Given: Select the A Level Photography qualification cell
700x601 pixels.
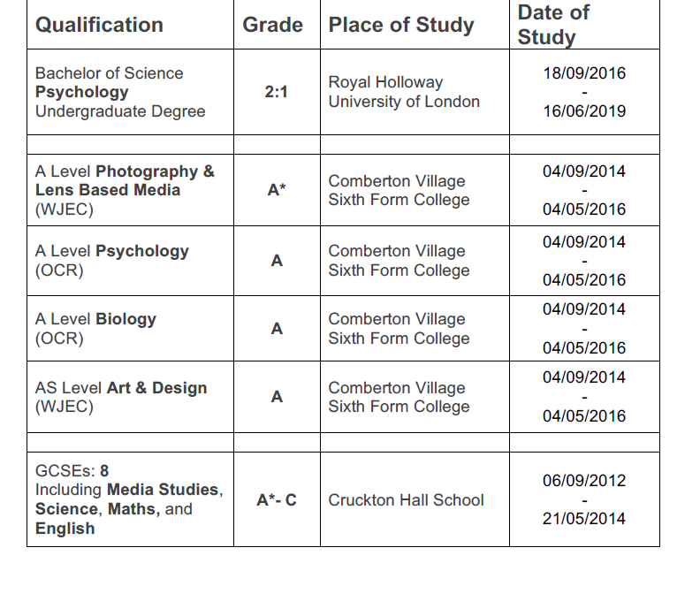Looking at the screenshot, I should pos(125,190).
